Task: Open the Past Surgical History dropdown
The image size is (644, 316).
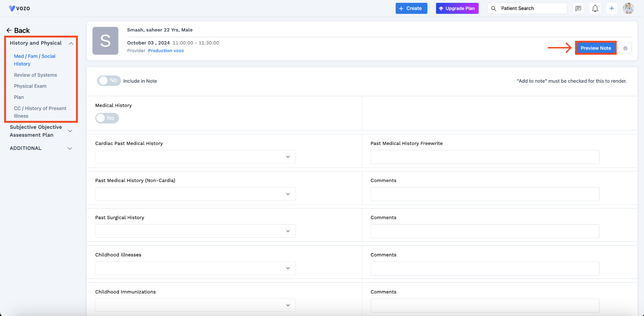Action: 195,231
